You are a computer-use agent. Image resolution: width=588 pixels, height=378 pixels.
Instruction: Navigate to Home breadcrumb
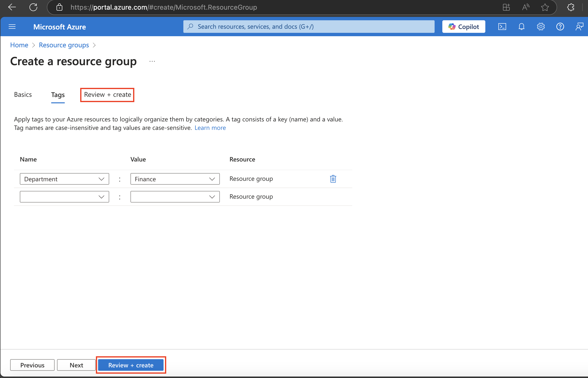pos(19,45)
